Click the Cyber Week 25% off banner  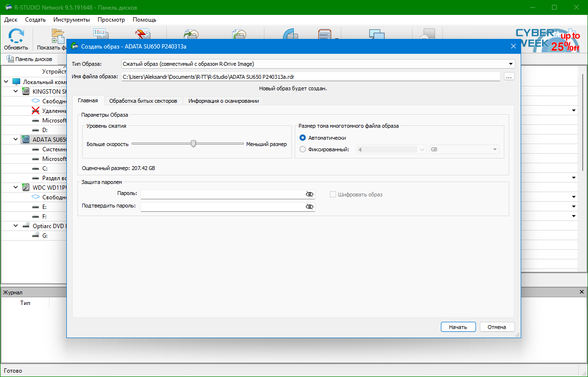(548, 40)
